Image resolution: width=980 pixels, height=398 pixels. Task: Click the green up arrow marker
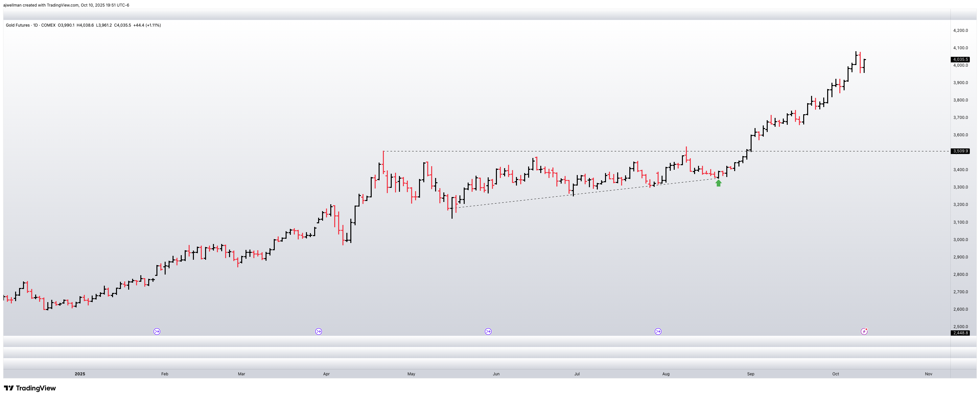coord(718,183)
